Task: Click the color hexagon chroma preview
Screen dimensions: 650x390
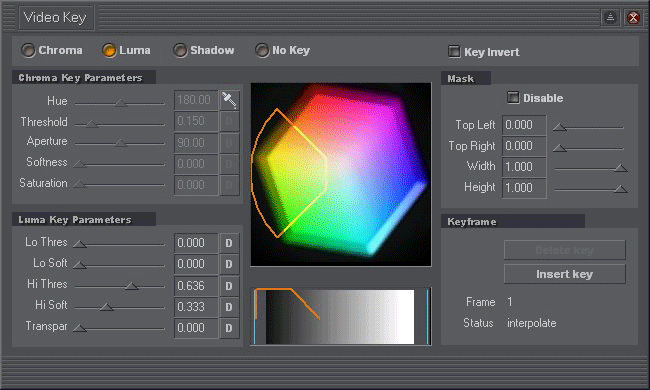Action: pos(341,174)
